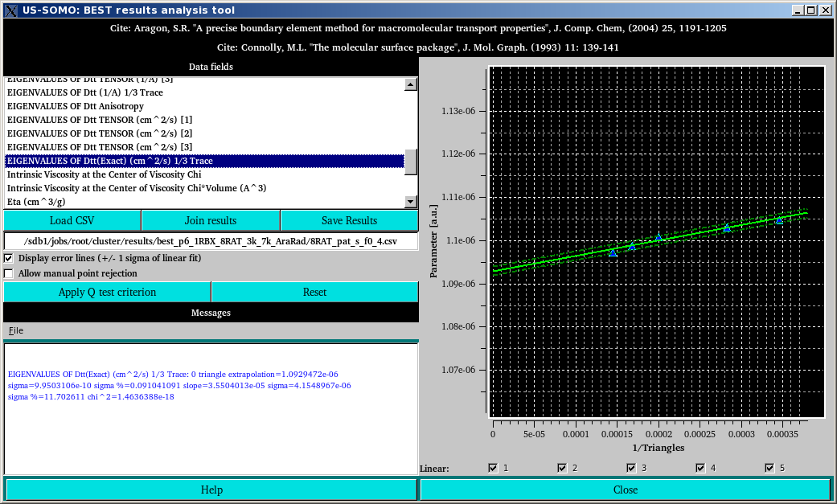Screen dimensions: 837x504
Task: Reset the point rejection
Action: tap(314, 292)
